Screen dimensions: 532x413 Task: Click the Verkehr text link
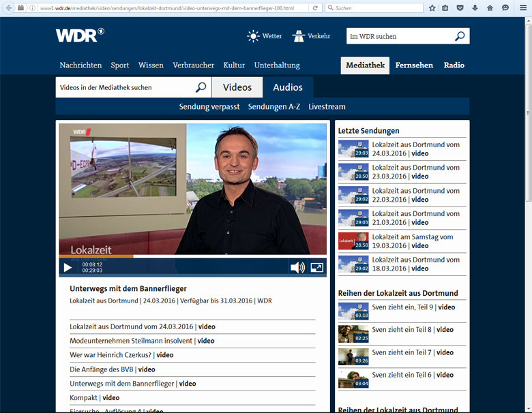(x=319, y=36)
